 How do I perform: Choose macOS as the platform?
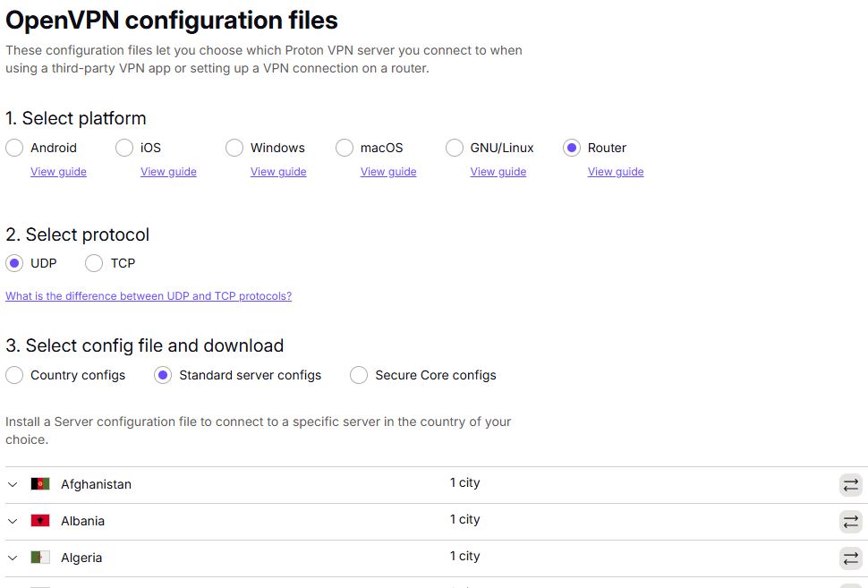click(x=344, y=148)
